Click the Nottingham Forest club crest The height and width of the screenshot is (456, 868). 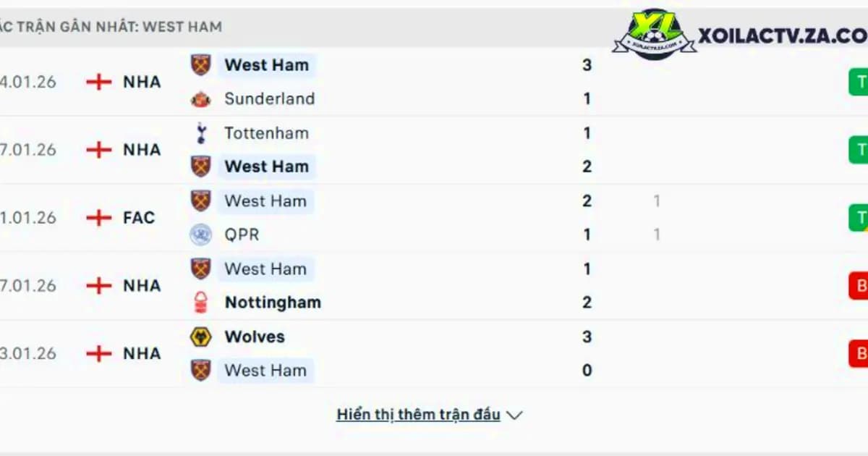click(x=200, y=303)
